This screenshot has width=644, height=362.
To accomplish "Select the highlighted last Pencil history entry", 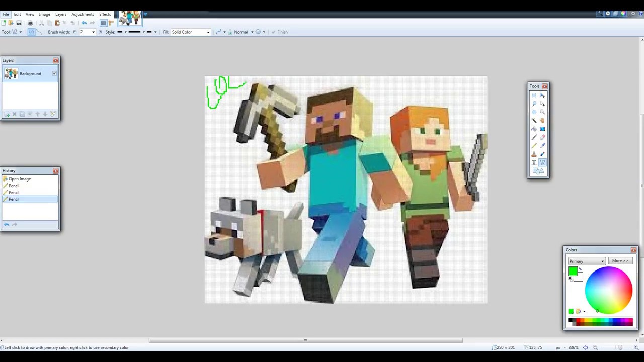I will click(30, 199).
